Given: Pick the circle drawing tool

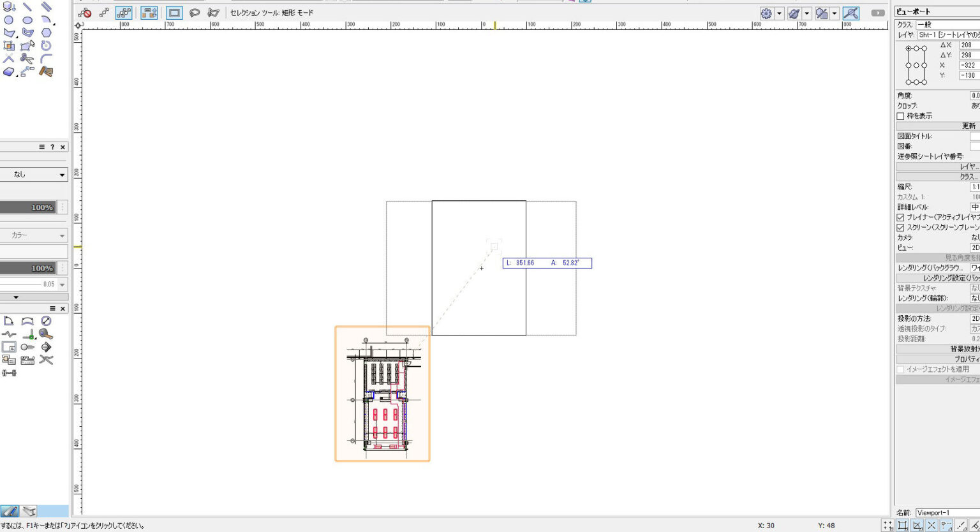Looking at the screenshot, I should click(9, 20).
